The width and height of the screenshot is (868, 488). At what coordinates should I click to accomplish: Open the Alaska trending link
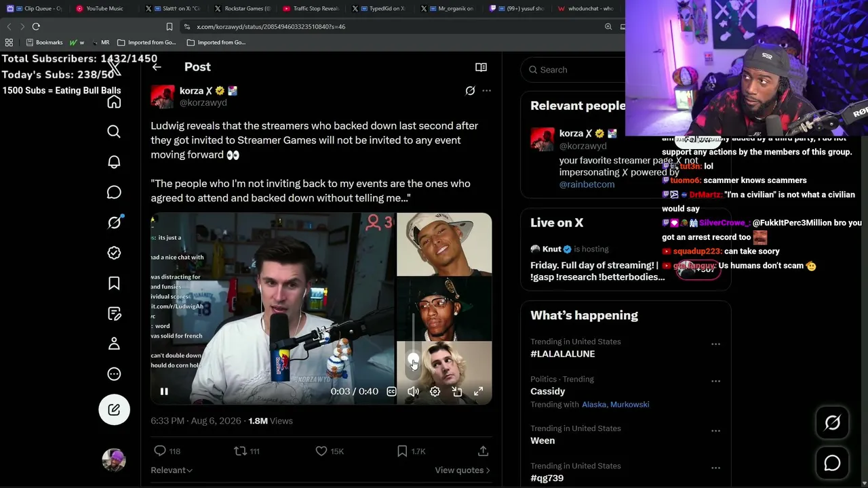tap(594, 405)
